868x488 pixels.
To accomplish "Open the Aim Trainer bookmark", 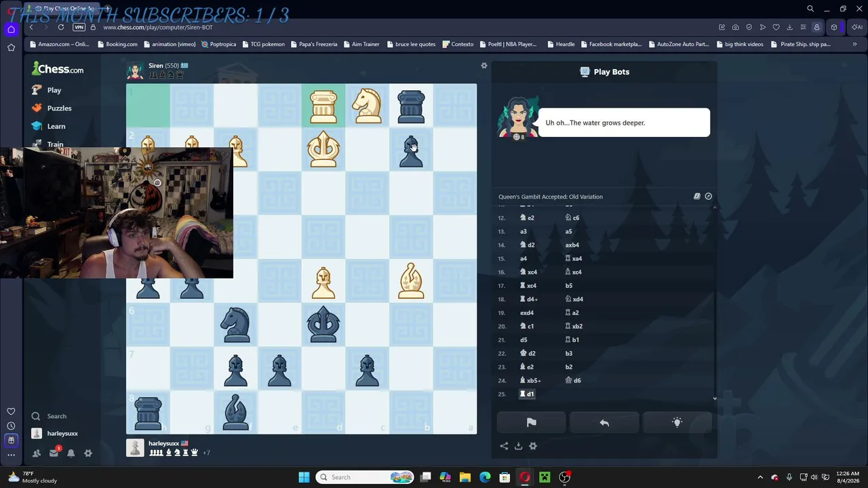I will [361, 45].
